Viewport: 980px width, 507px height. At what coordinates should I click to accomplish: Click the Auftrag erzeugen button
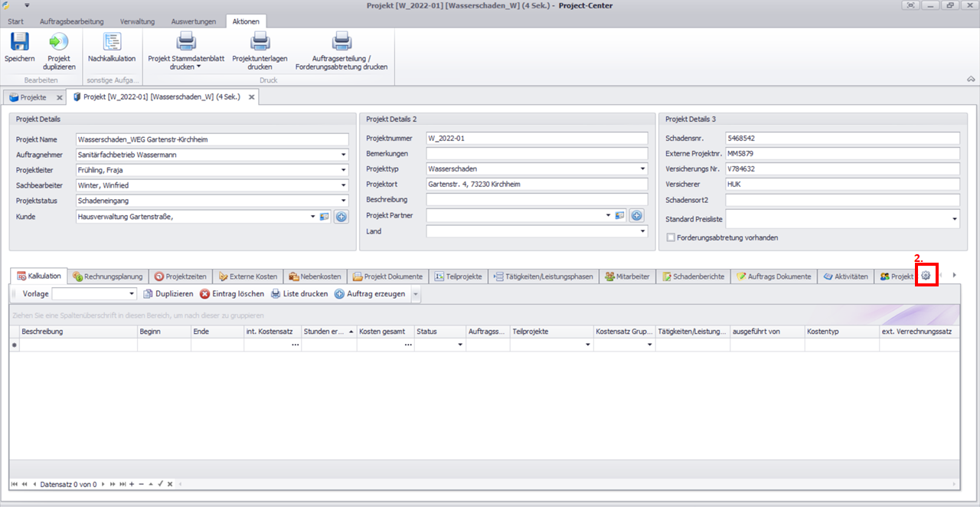[x=371, y=294]
